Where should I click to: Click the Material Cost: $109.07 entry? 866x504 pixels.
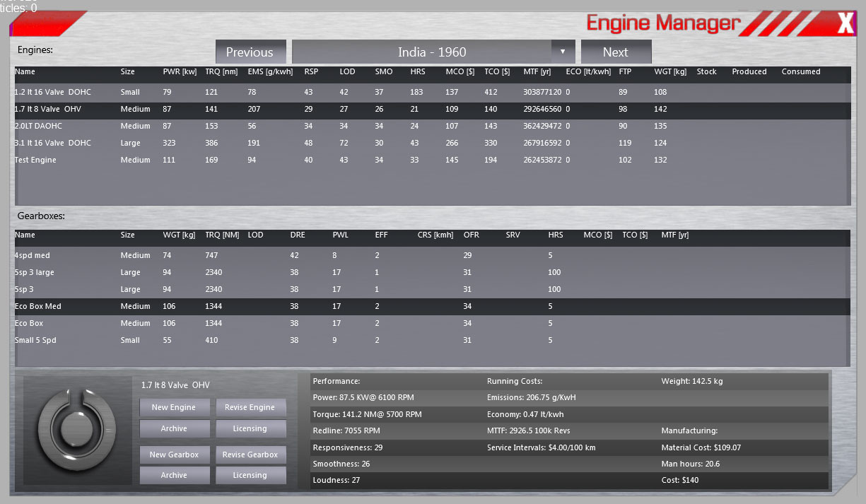pos(701,447)
